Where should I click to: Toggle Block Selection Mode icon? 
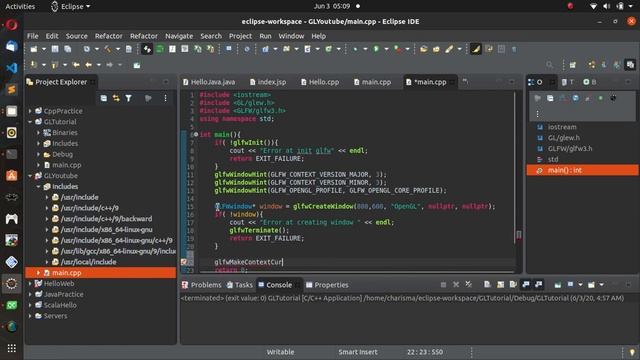point(501,49)
